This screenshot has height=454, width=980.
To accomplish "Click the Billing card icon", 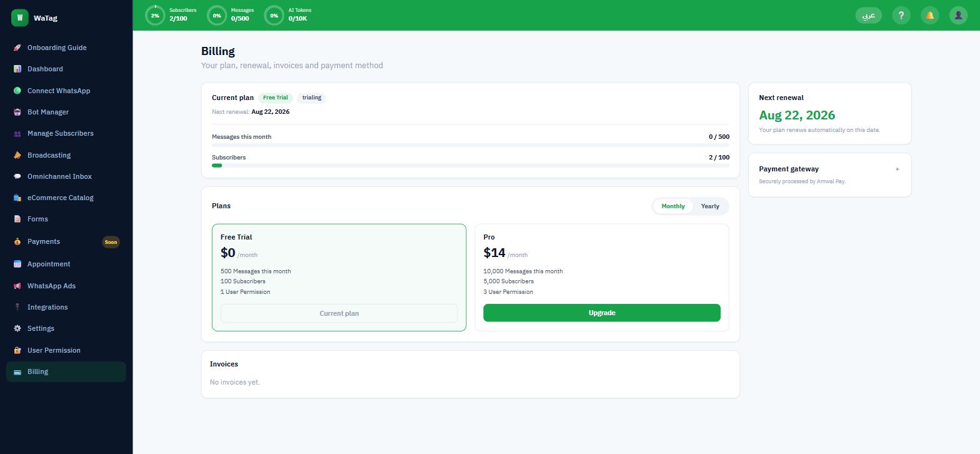I will (x=17, y=371).
